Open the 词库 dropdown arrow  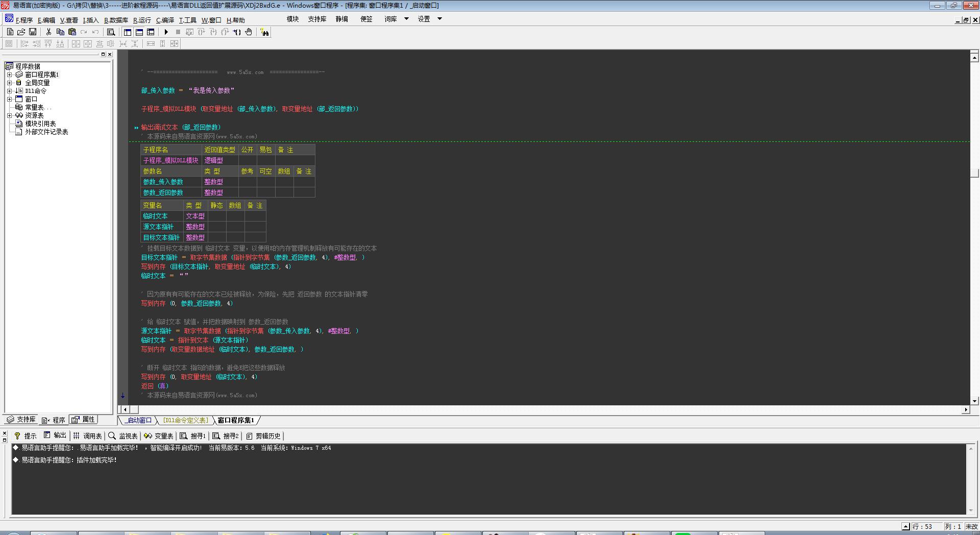coord(406,19)
